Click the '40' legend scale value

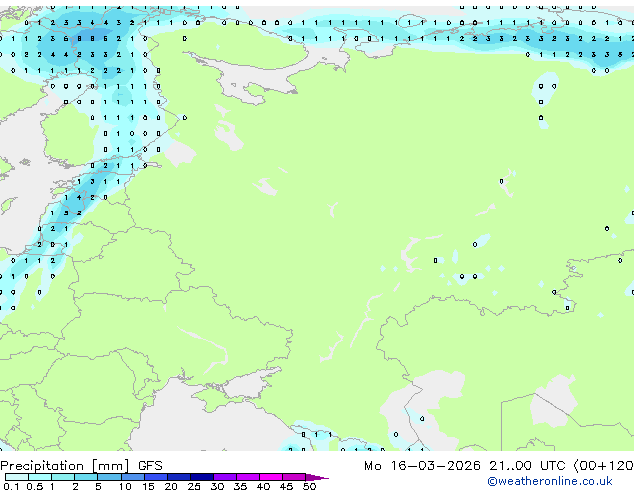click(x=263, y=486)
